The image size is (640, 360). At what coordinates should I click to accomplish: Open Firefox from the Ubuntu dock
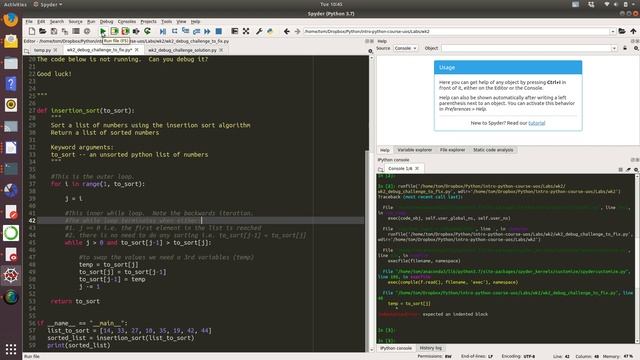pos(11,19)
